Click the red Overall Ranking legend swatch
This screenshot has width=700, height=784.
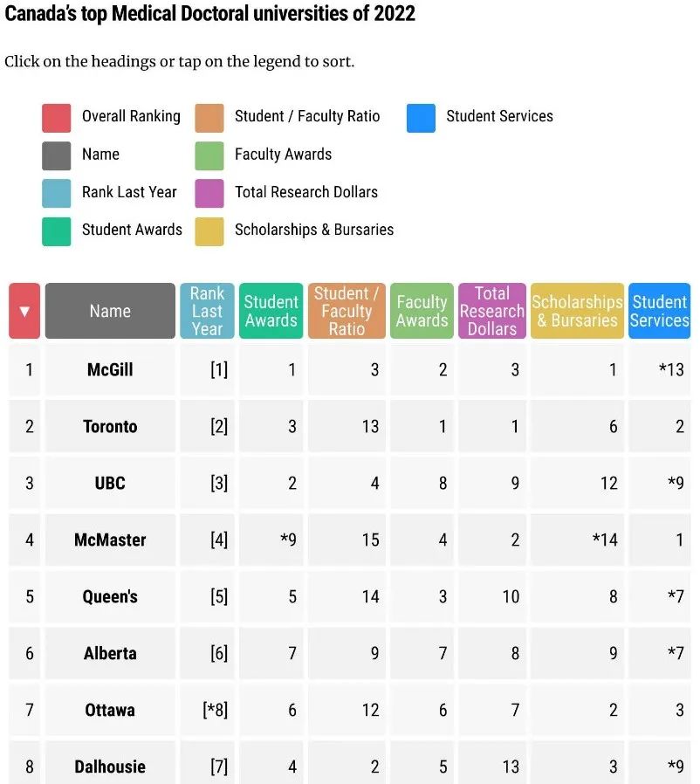(x=57, y=119)
